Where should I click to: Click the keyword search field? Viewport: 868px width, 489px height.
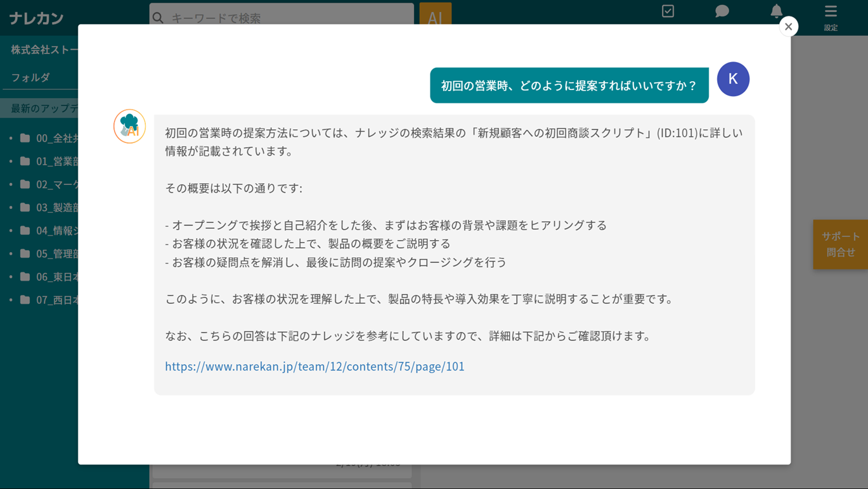pyautogui.click(x=282, y=15)
